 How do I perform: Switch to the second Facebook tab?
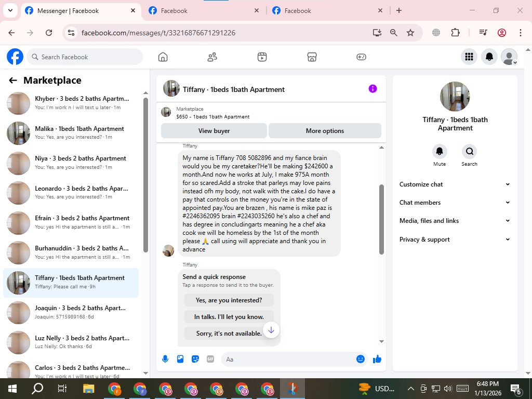pos(204,10)
